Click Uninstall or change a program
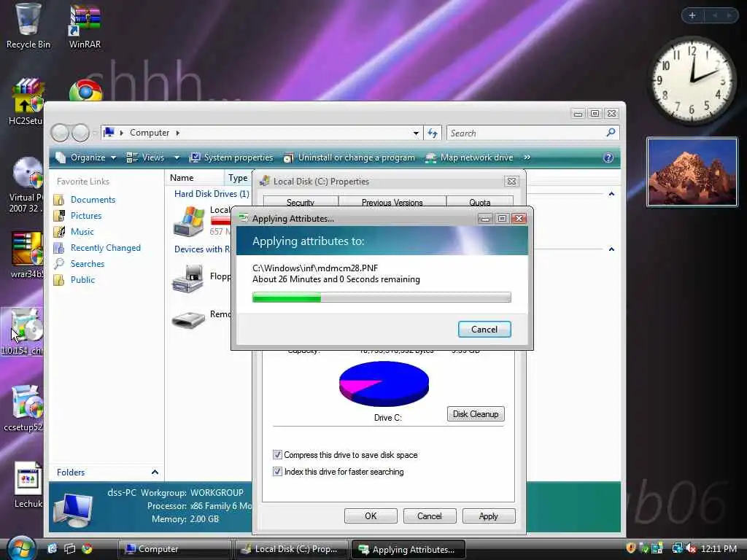Image resolution: width=747 pixels, height=560 pixels. point(349,157)
